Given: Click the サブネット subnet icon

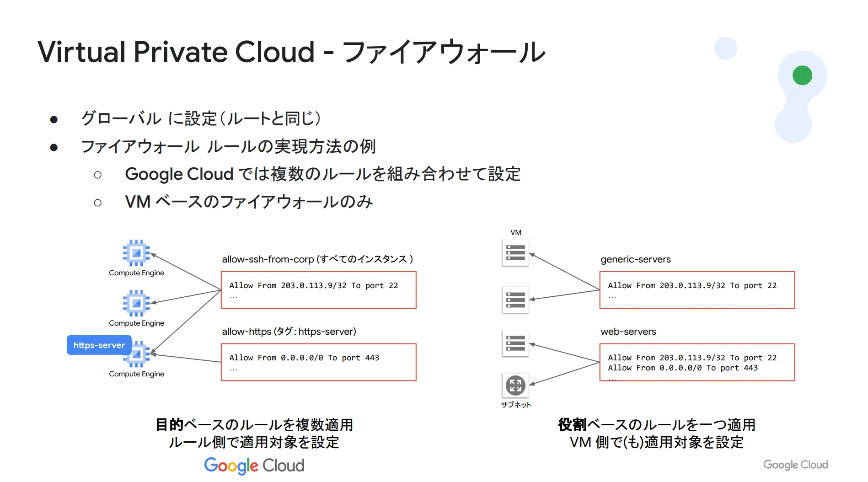Looking at the screenshot, I should point(515,386).
